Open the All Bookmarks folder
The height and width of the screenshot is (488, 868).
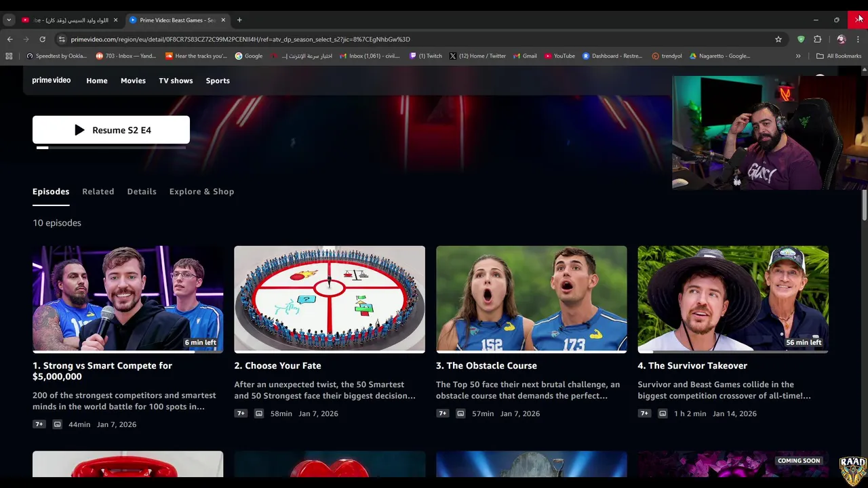point(839,56)
